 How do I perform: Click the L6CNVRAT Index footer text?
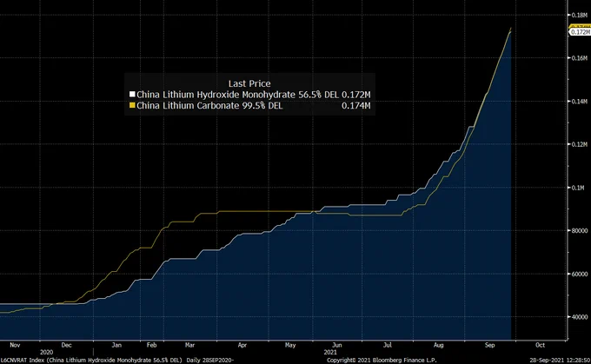click(116, 361)
